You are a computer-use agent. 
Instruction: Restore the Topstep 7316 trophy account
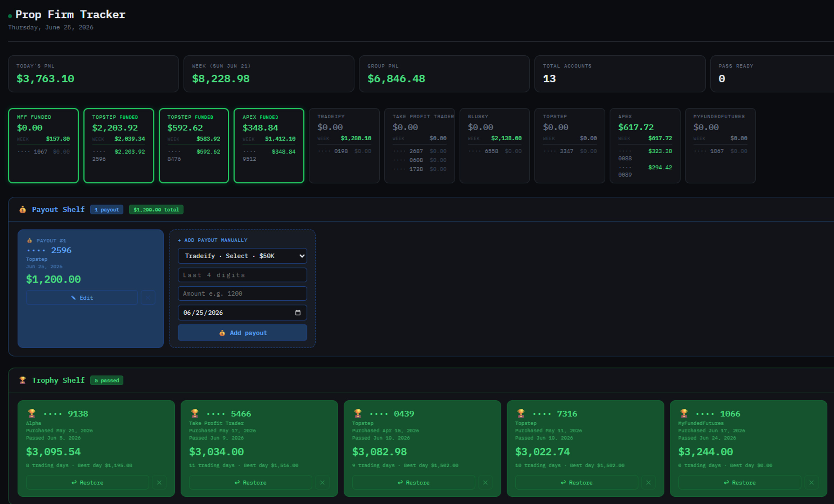(x=577, y=482)
